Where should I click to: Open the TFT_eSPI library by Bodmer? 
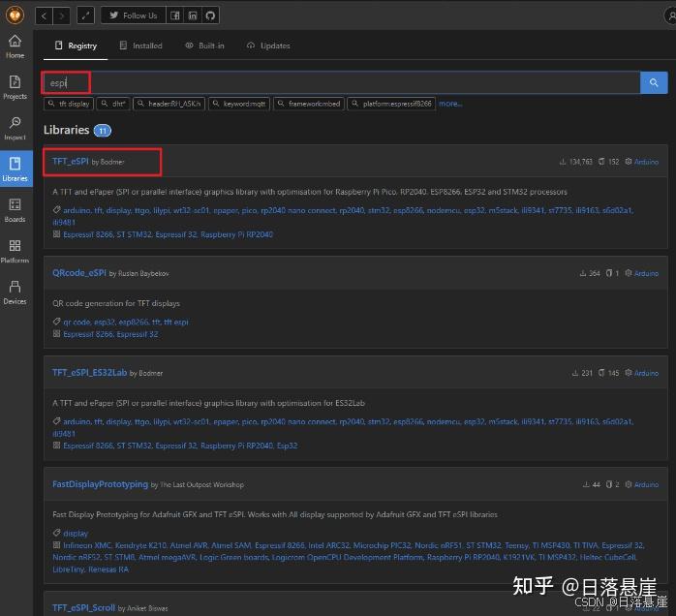[71, 162]
